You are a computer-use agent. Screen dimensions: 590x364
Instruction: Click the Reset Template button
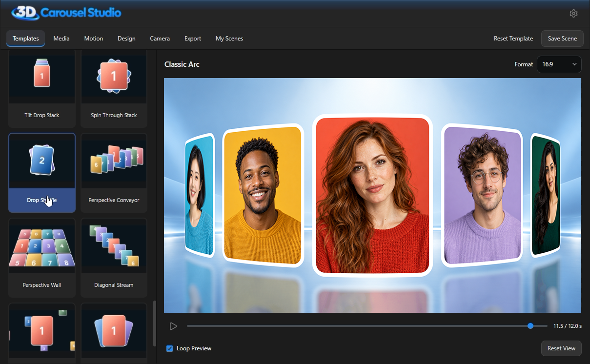click(x=513, y=39)
